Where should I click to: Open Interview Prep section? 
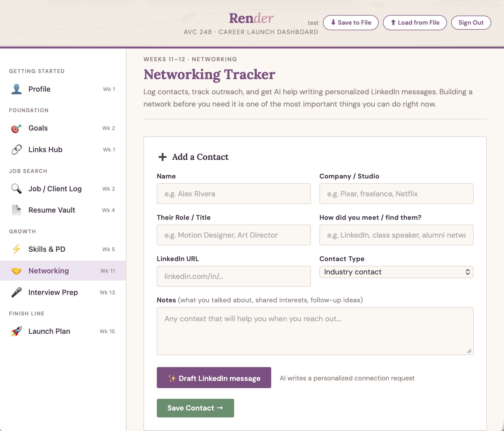63,292
